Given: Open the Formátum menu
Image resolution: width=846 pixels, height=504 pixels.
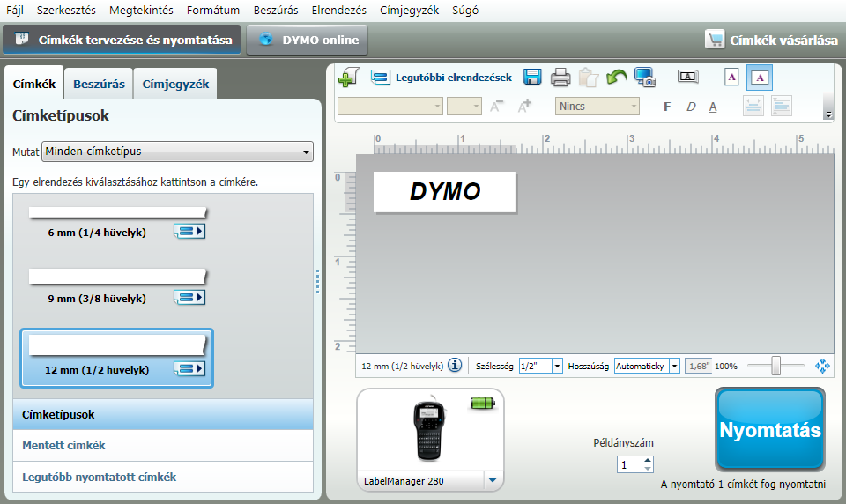Looking at the screenshot, I should pos(213,11).
